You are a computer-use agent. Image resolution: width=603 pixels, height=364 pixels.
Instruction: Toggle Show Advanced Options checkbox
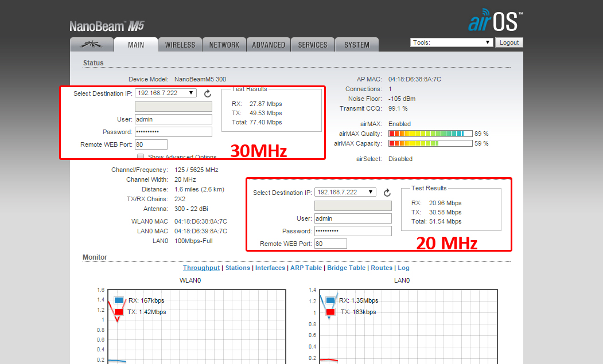point(141,157)
